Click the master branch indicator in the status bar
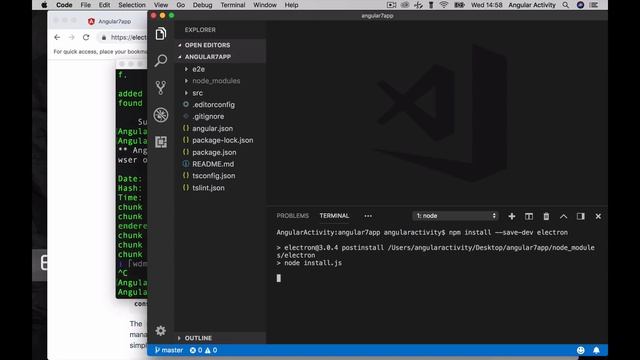Viewport: 640px width, 360px height. (169, 350)
